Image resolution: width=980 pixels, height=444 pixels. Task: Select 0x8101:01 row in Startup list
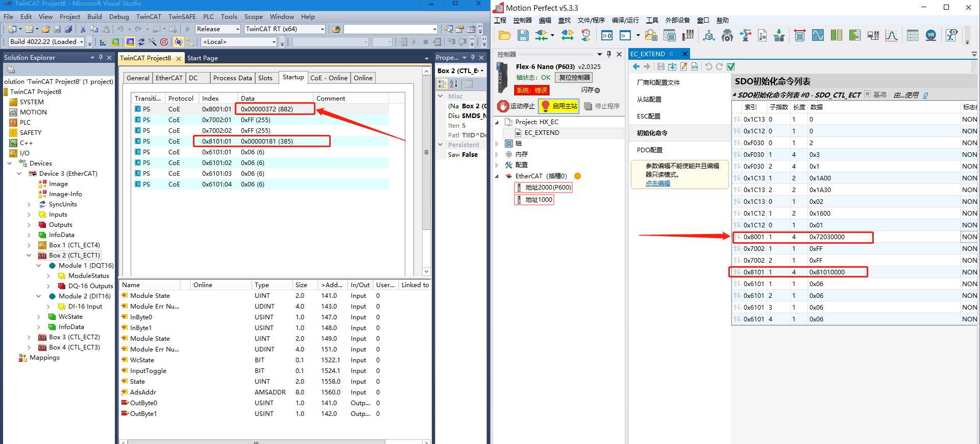coord(261,142)
